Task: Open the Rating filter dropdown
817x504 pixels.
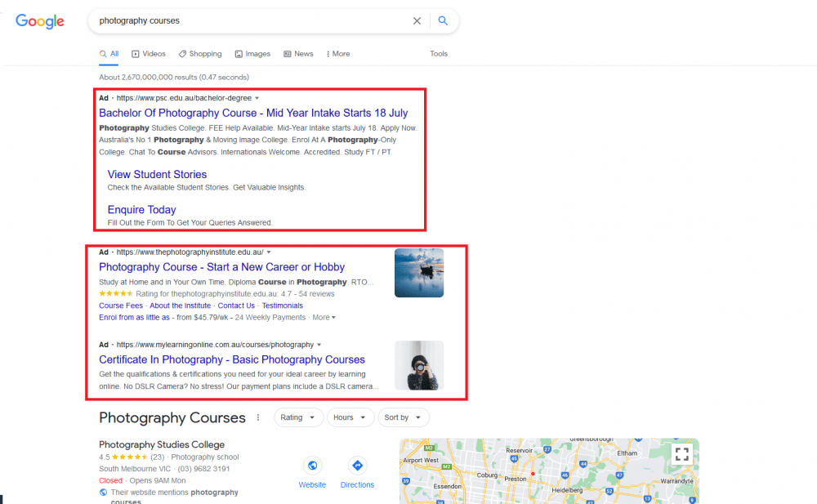Action: [x=297, y=417]
